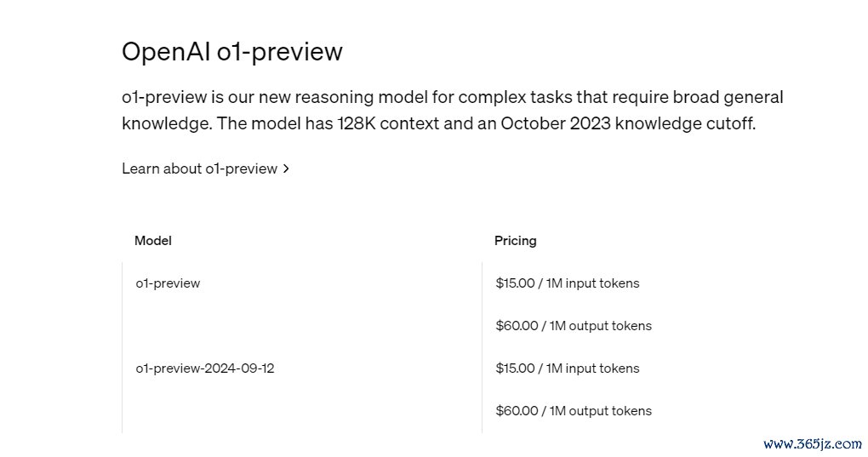Click the OpenAI o1-preview page heading

232,52
